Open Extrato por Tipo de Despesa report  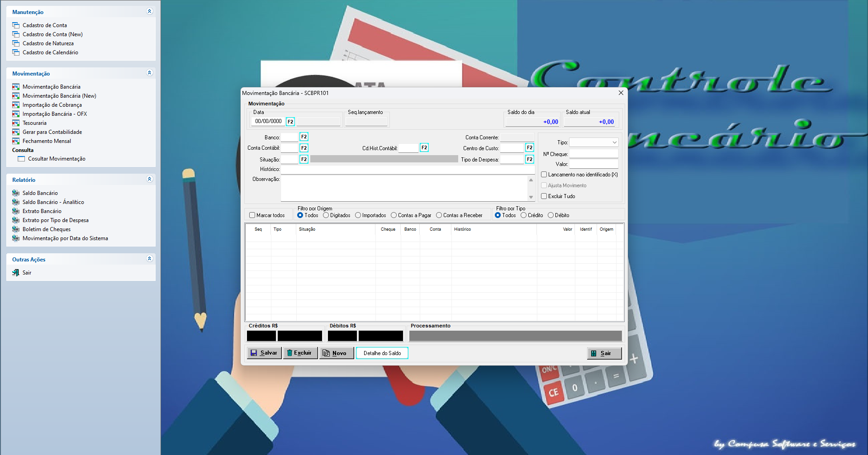(56, 220)
